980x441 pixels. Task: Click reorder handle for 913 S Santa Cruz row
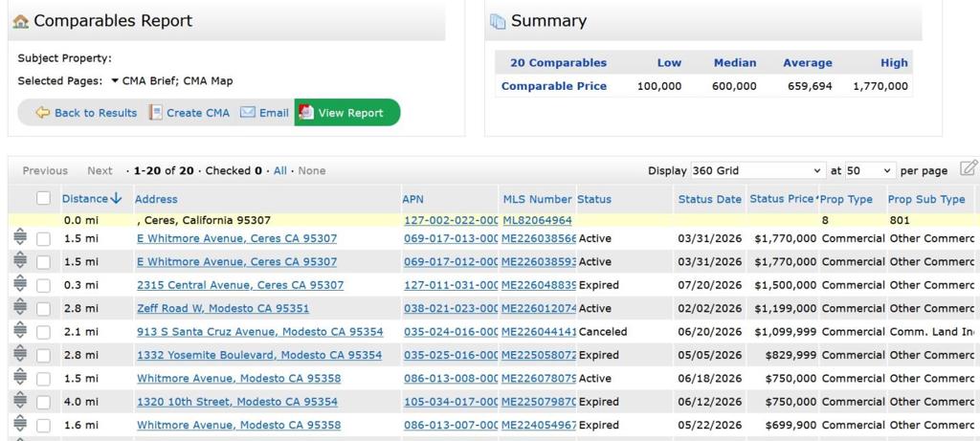click(x=20, y=330)
